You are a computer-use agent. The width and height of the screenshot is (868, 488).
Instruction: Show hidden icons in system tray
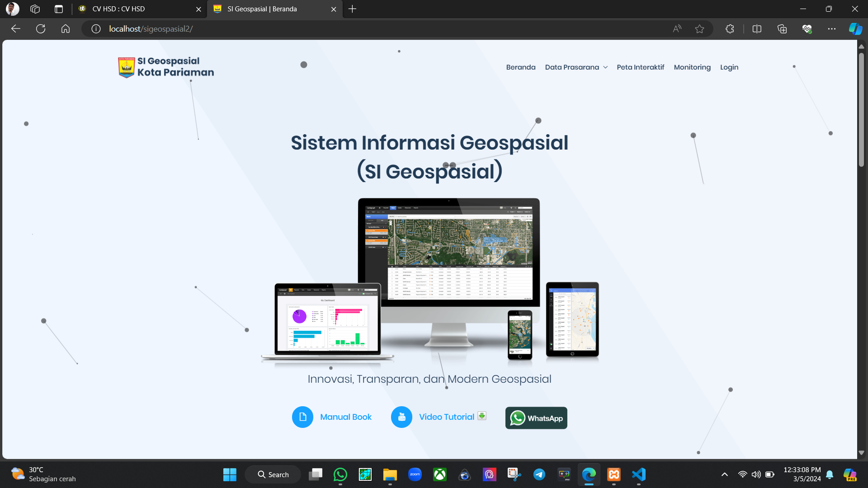point(724,474)
